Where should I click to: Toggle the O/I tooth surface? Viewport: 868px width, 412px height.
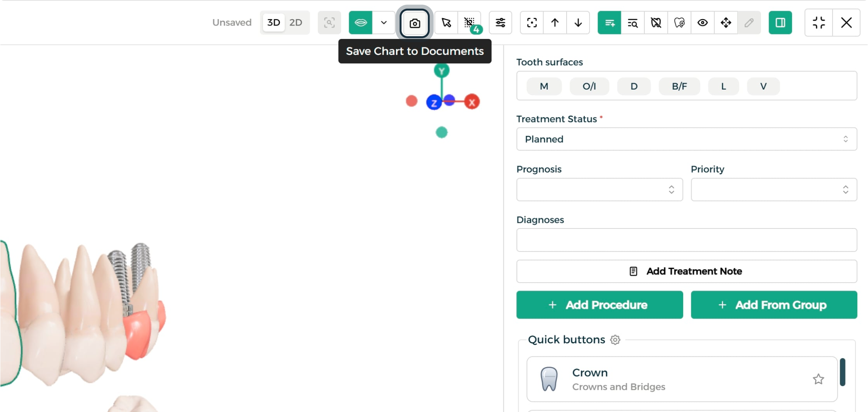point(589,86)
